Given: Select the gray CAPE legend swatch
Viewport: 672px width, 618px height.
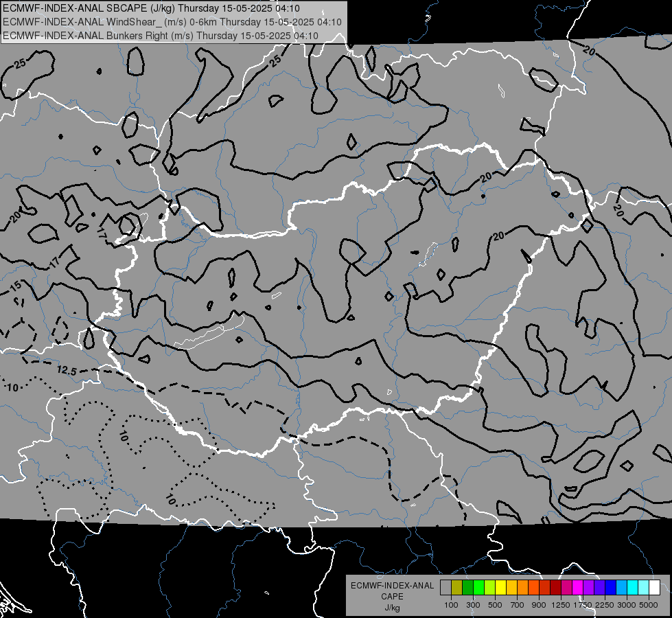Looking at the screenshot, I should click(445, 588).
